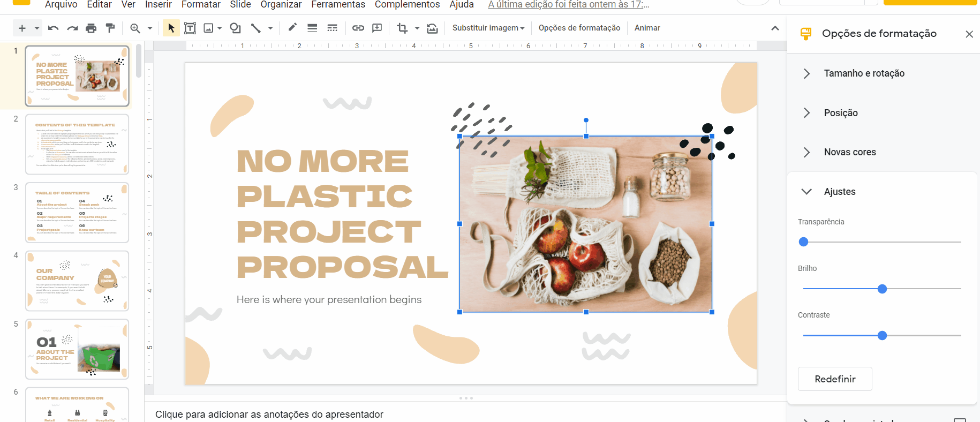Open the Substituir imagem dropdown
Image resolution: width=980 pixels, height=422 pixels.
pyautogui.click(x=488, y=28)
